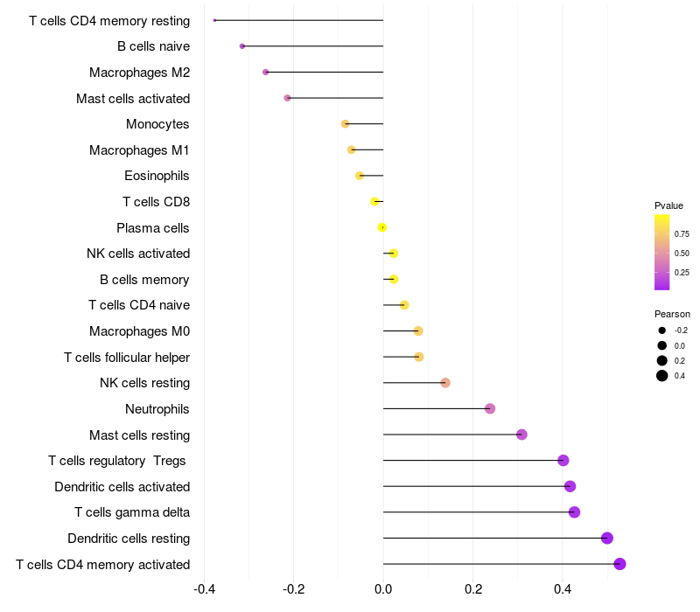Image resolution: width=700 pixels, height=612 pixels.
Task: Select the Macrophages M2 data point
Action: (266, 72)
